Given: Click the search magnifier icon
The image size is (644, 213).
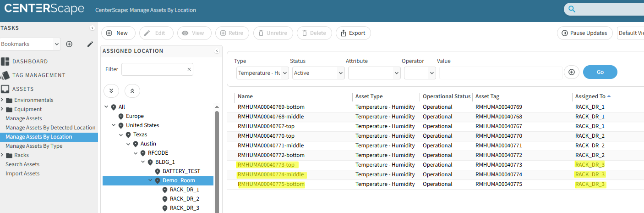Looking at the screenshot, I should (572, 9).
